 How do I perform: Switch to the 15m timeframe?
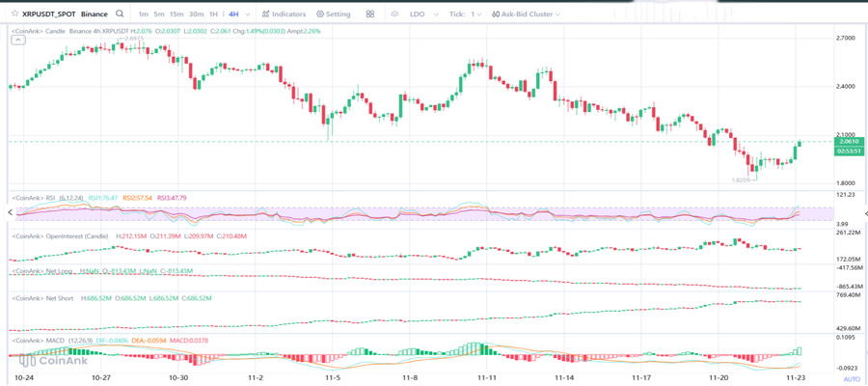pos(176,14)
